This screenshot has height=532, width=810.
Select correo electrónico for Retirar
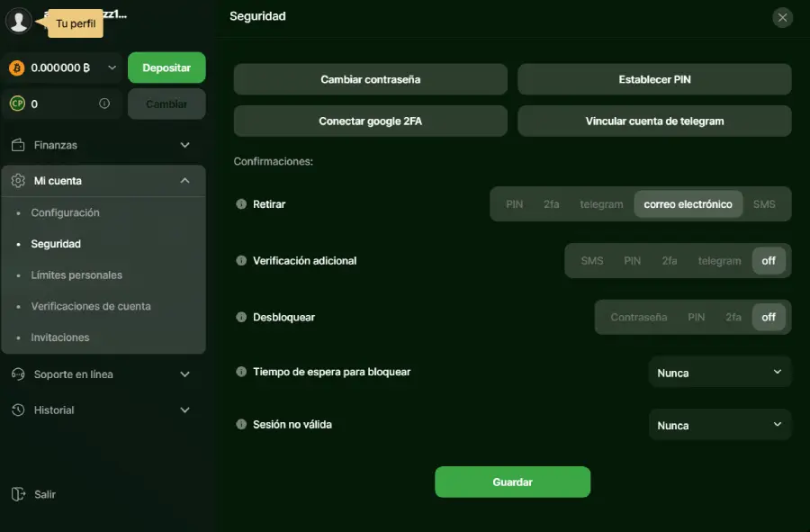688,204
